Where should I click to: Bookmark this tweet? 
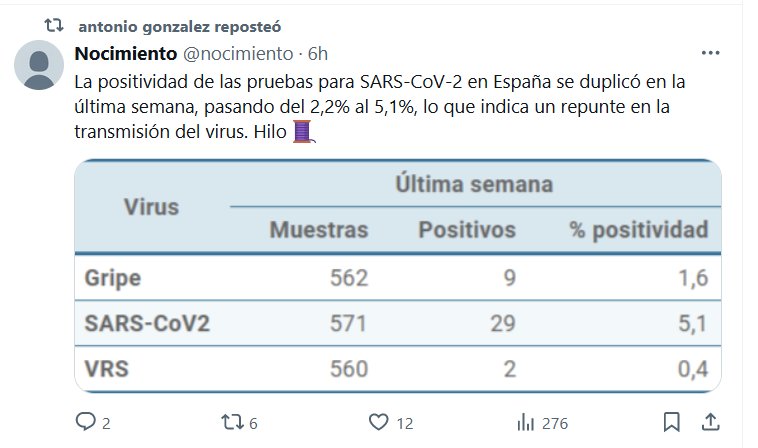pos(672,422)
